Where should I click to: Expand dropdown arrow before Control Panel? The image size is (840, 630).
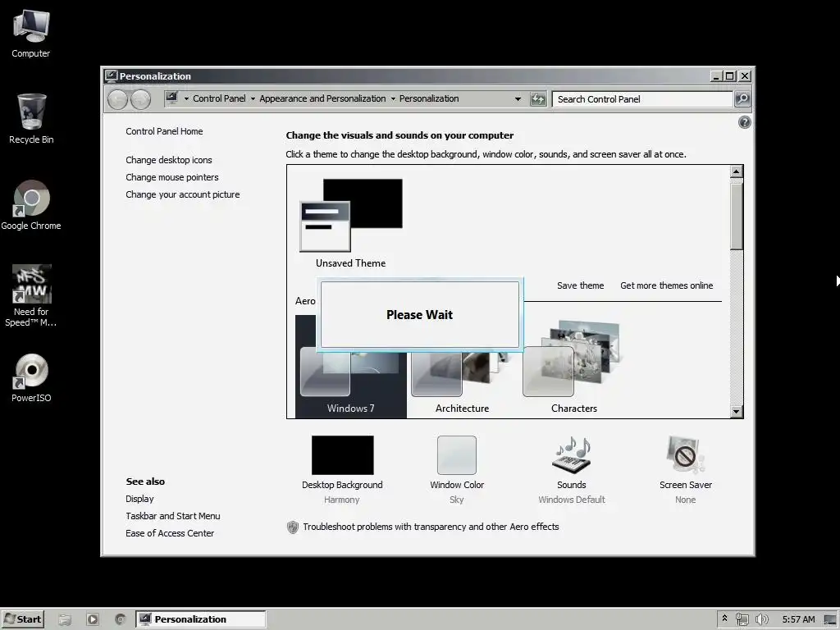[186, 98]
